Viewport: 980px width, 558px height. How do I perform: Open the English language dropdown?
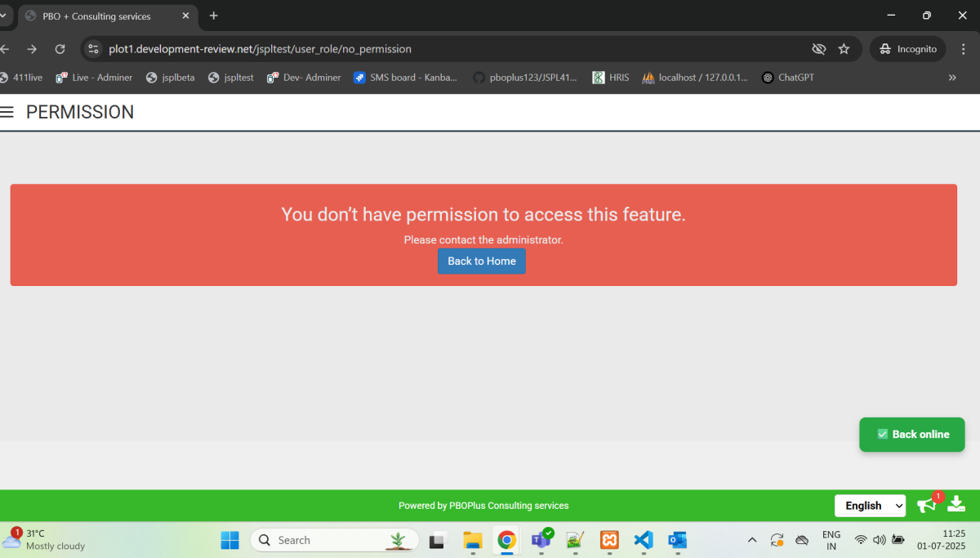click(870, 506)
